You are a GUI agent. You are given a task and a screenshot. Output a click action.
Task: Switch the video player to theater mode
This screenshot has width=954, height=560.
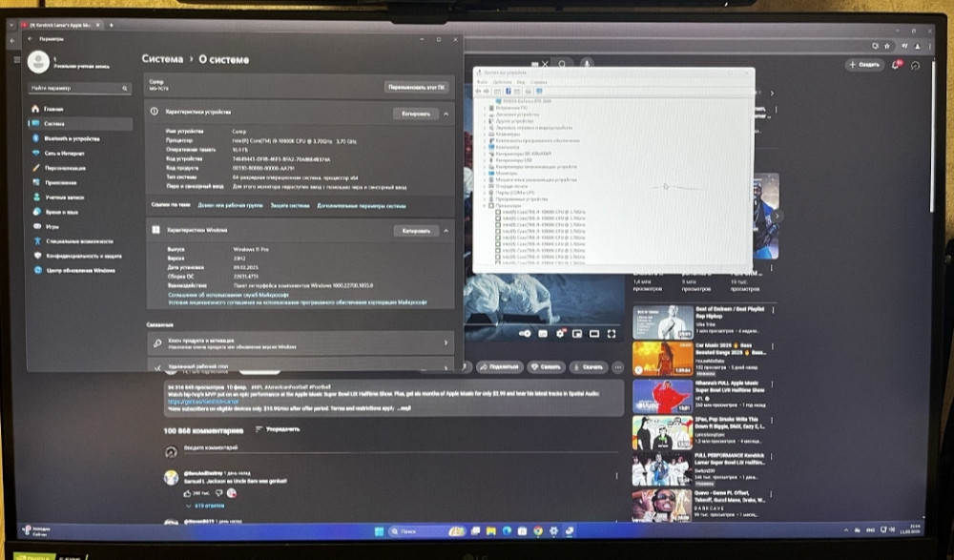593,334
